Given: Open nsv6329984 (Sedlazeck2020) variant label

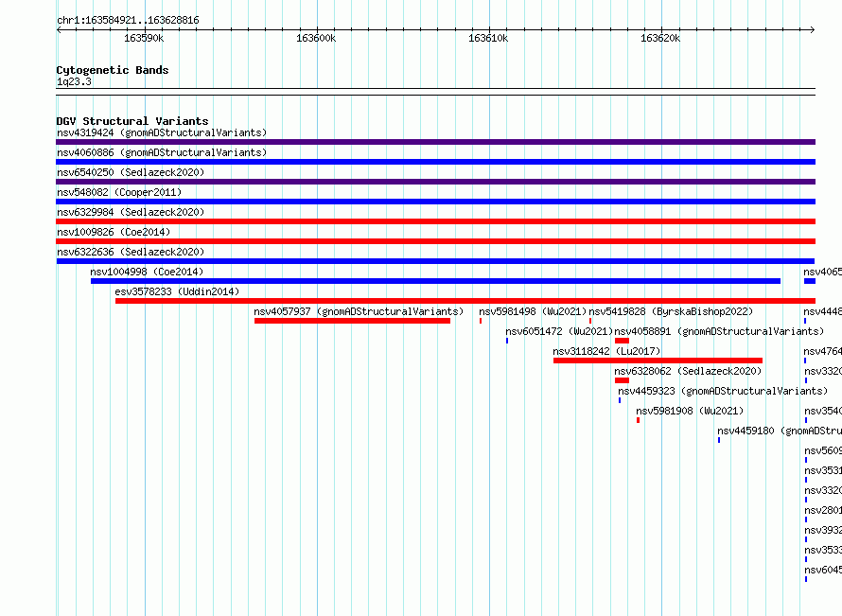Looking at the screenshot, I should click(131, 212).
